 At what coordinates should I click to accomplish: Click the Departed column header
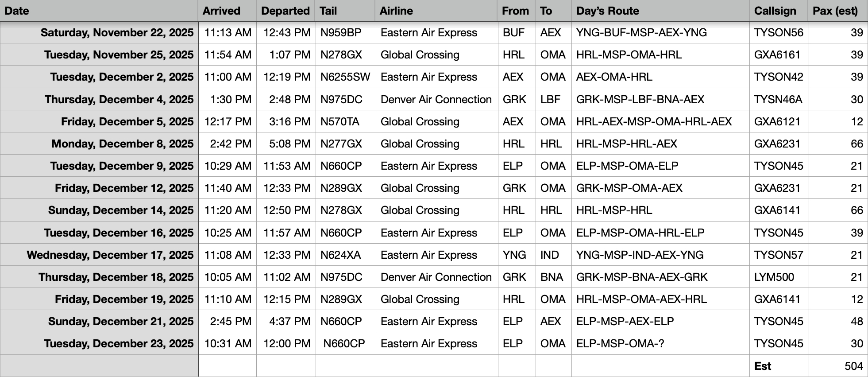pos(285,11)
